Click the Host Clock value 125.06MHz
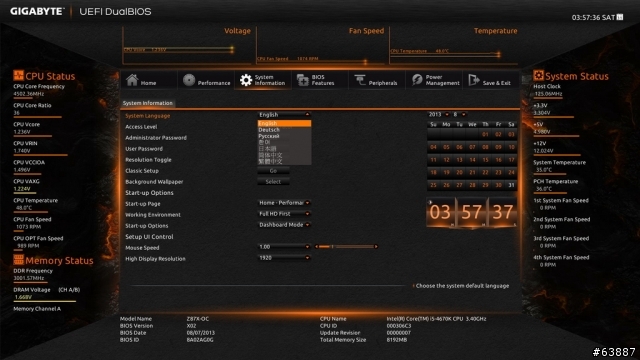 pyautogui.click(x=548, y=94)
